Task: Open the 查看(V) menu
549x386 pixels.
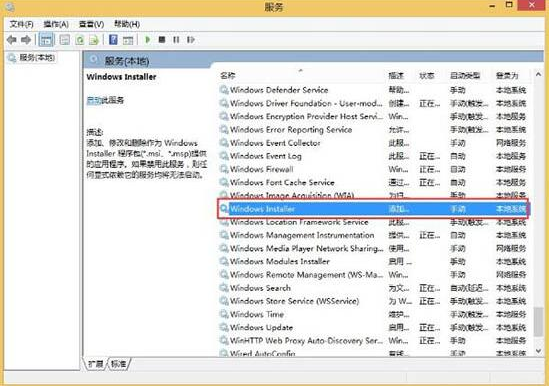Action: click(x=91, y=24)
